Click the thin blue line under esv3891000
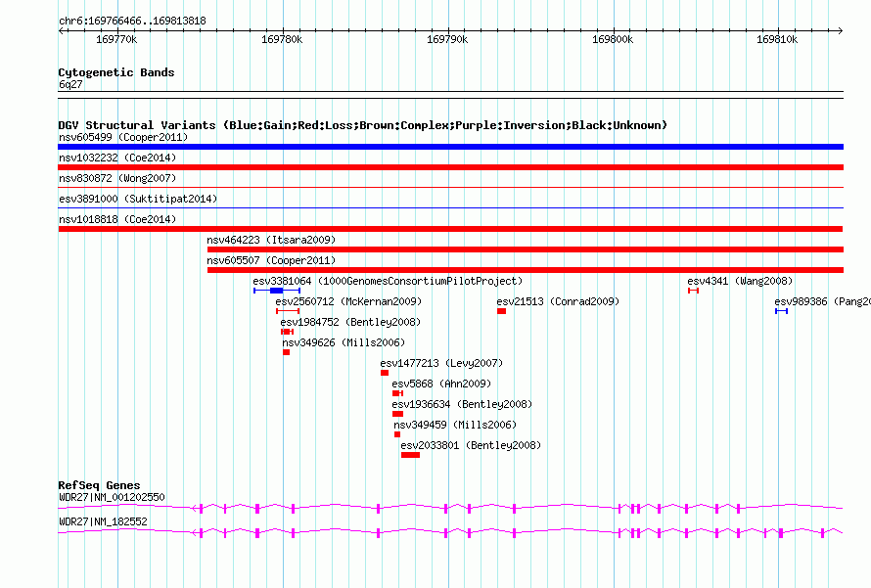871x588 pixels. tap(450, 208)
